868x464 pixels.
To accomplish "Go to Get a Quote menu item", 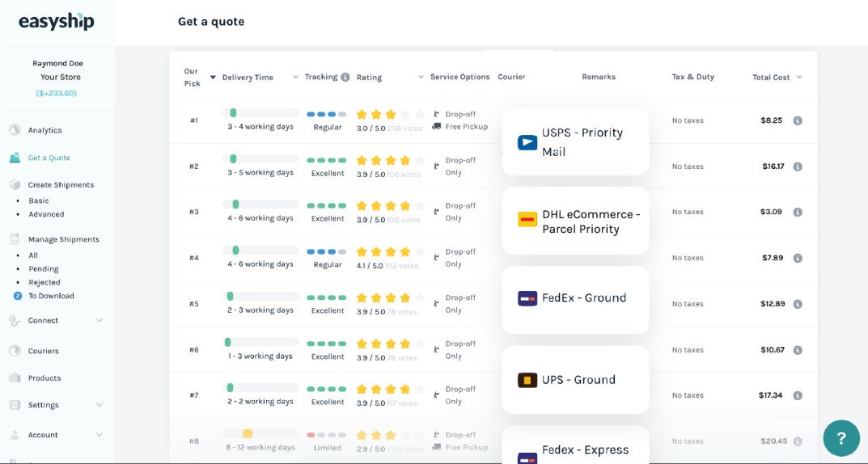I will (x=49, y=158).
